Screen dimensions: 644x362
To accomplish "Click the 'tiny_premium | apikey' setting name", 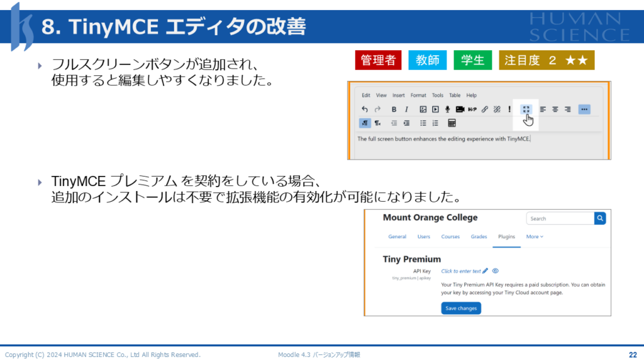I will point(411,278).
